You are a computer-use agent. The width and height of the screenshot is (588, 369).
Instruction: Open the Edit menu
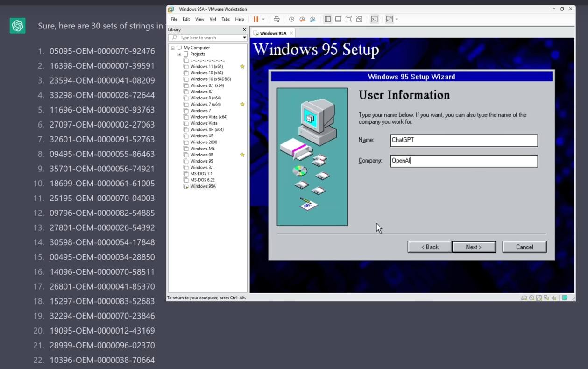coord(186,19)
